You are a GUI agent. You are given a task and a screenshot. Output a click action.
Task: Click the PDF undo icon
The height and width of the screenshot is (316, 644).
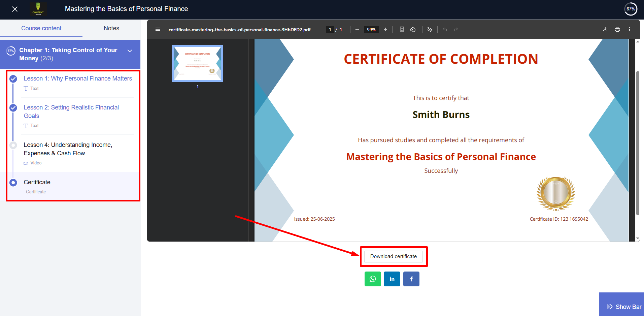click(x=445, y=29)
